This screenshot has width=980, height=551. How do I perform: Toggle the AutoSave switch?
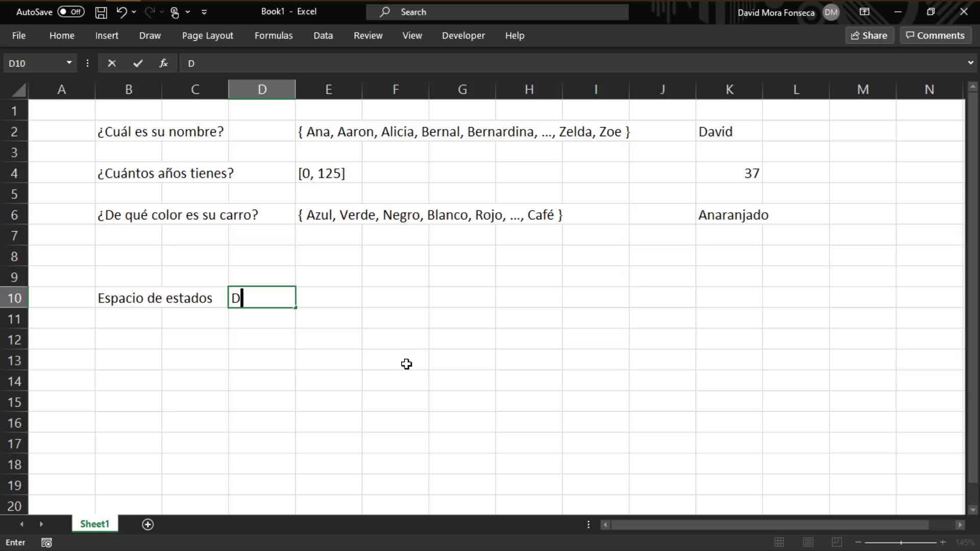pyautogui.click(x=71, y=12)
